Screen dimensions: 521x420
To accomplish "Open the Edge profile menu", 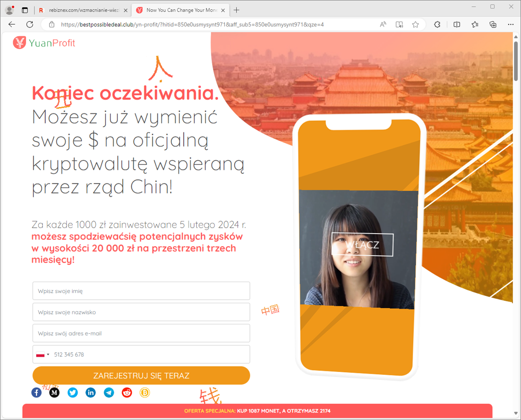I will click(x=9, y=10).
